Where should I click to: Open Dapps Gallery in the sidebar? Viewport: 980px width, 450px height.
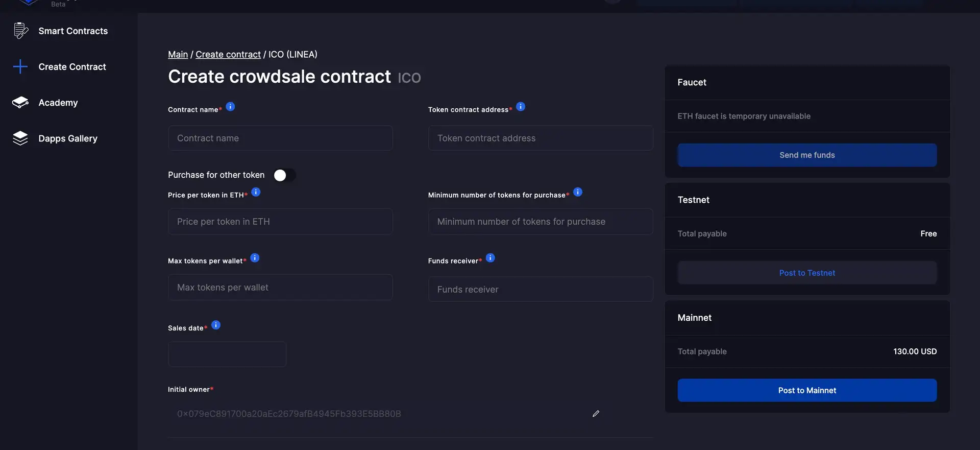tap(68, 138)
